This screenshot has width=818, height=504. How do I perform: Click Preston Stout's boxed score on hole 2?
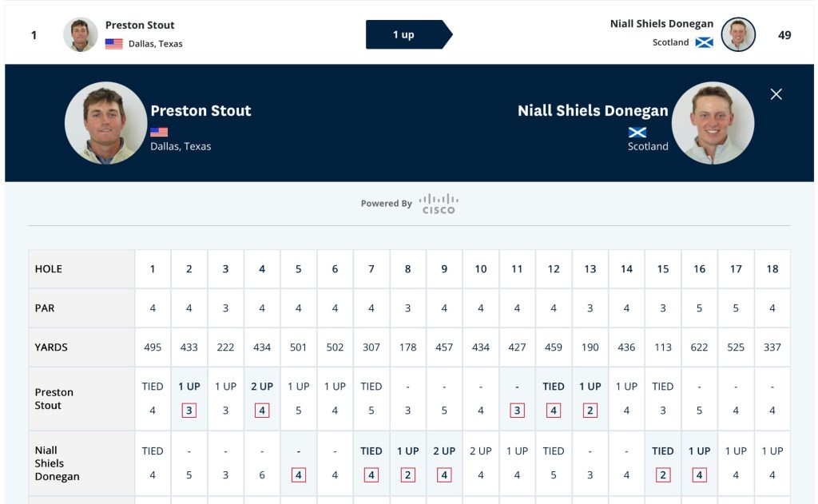[189, 411]
